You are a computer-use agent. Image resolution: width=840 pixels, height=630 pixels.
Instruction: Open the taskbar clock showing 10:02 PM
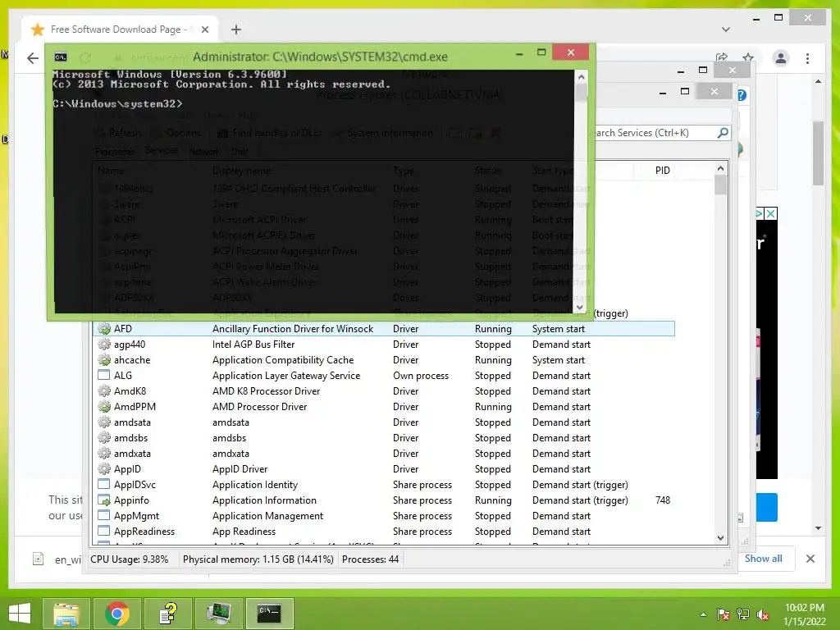click(804, 614)
